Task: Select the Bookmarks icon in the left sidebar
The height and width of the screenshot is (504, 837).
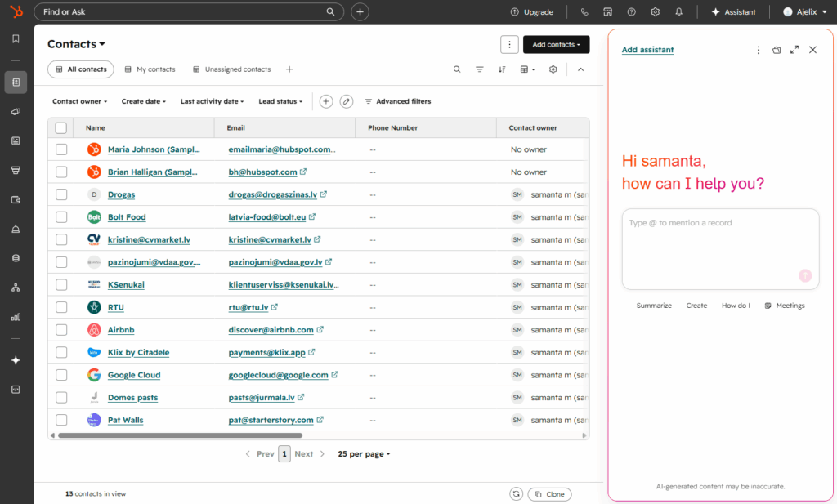Action: click(16, 38)
